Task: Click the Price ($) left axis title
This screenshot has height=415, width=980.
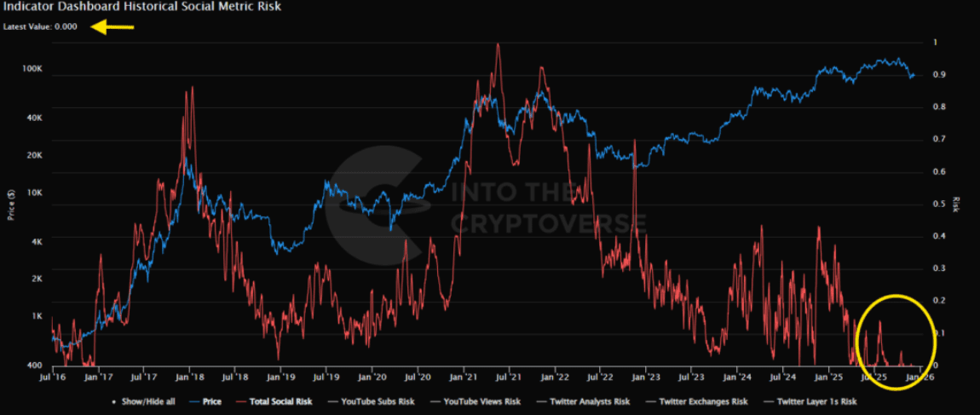Action: click(x=10, y=205)
